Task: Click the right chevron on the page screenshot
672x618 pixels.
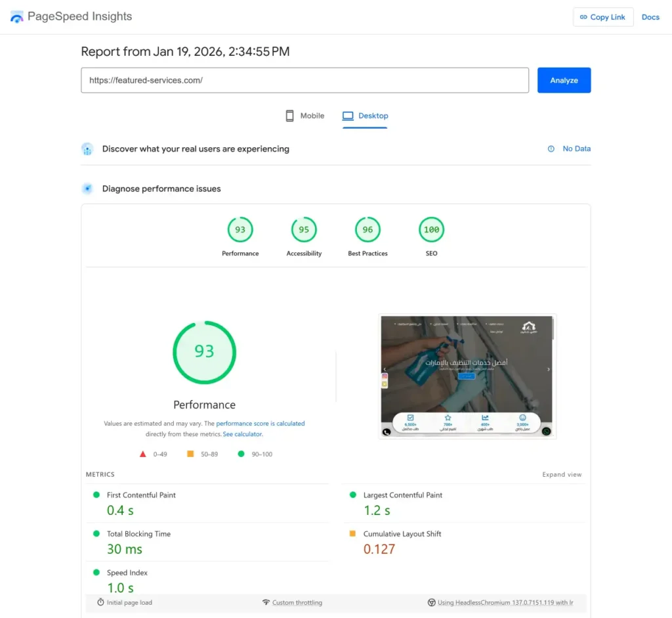Action: pyautogui.click(x=549, y=369)
